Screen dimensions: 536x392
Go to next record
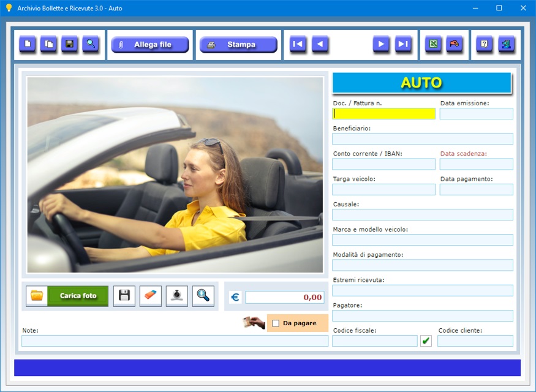[x=381, y=44]
